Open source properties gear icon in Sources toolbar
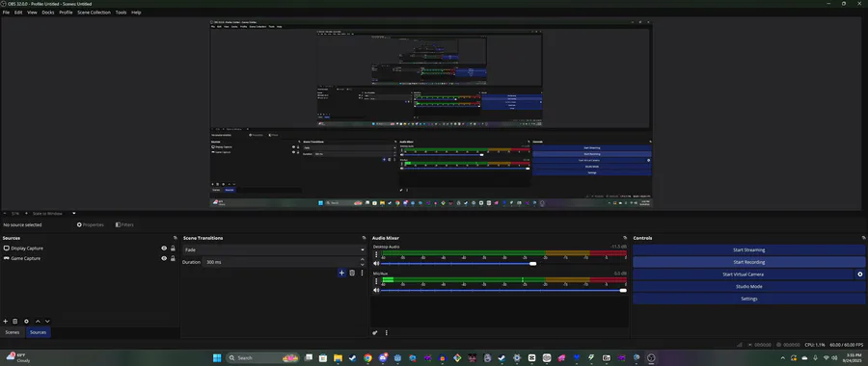The image size is (868, 366). pyautogui.click(x=26, y=322)
